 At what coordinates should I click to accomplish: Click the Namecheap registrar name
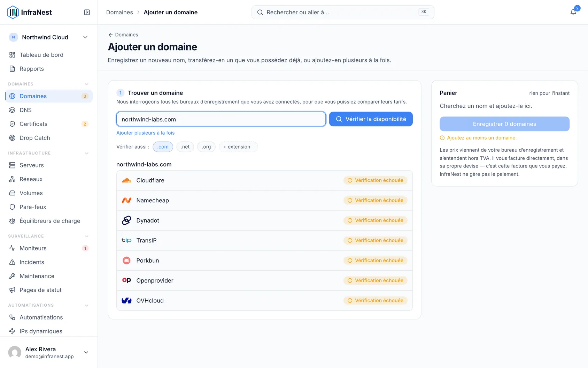pos(153,201)
